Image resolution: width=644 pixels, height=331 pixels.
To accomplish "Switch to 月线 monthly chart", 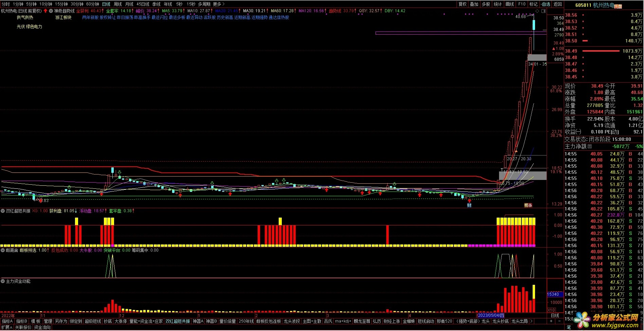I will click(x=129, y=4).
